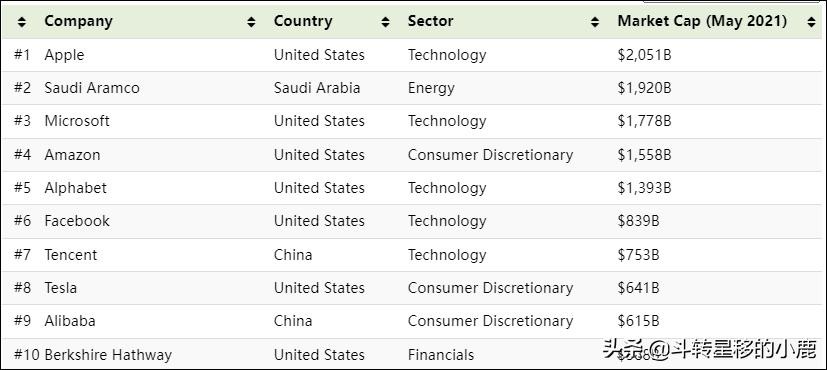This screenshot has width=827, height=370.
Task: Select the Tencent row entry
Action: tap(71, 255)
